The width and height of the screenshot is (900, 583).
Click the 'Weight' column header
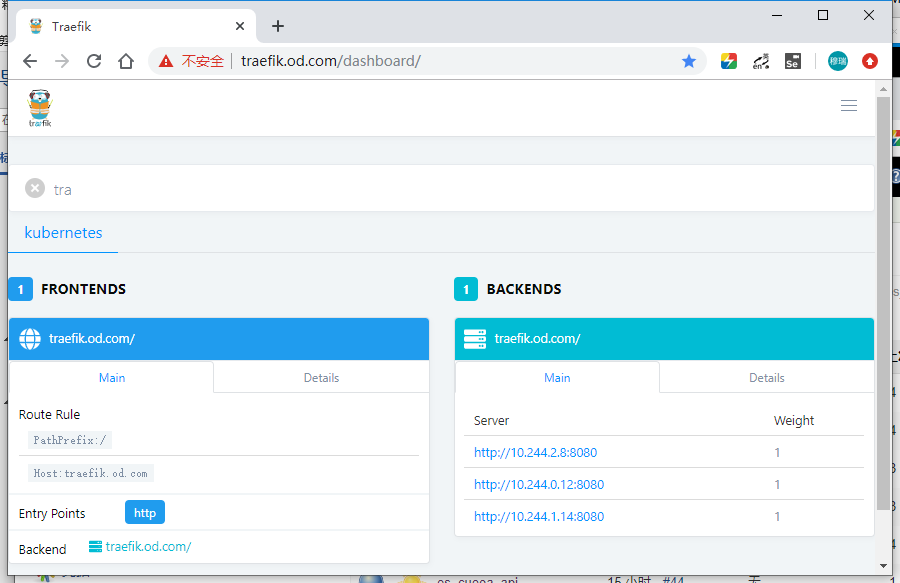pyautogui.click(x=794, y=421)
